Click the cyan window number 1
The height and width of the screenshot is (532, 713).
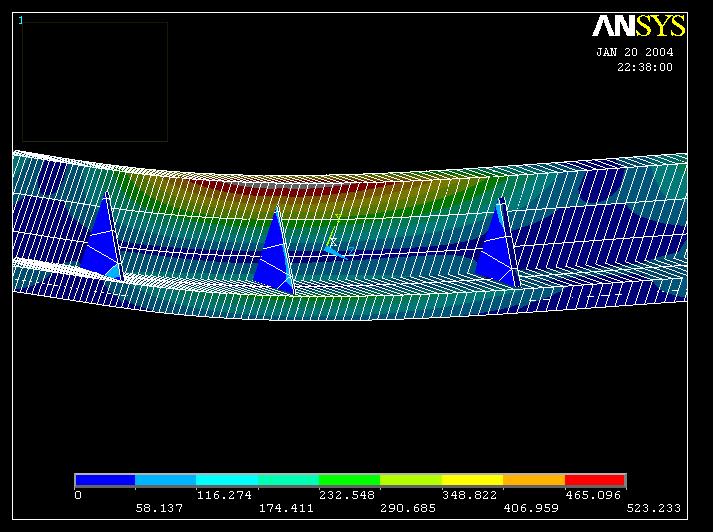[20, 20]
